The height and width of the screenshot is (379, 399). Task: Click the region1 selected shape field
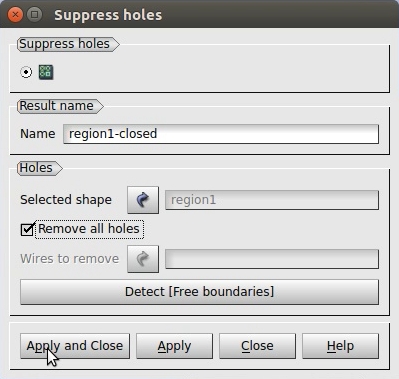272,200
